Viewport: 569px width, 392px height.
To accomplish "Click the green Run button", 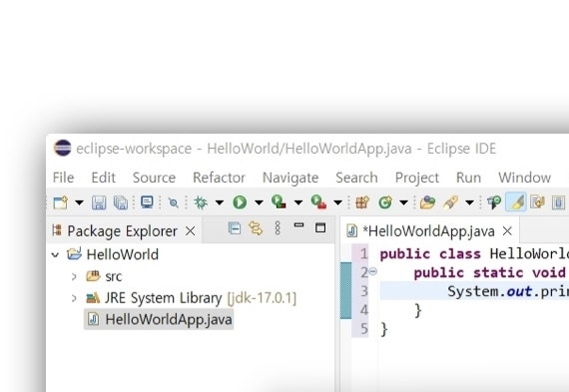I will [240, 202].
